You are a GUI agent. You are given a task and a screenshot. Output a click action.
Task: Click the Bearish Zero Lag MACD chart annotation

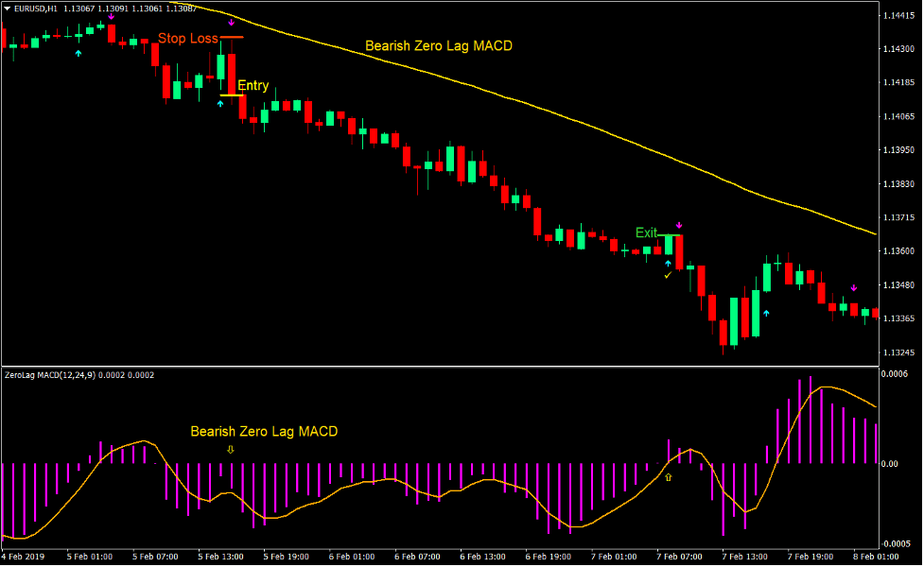[x=439, y=45]
